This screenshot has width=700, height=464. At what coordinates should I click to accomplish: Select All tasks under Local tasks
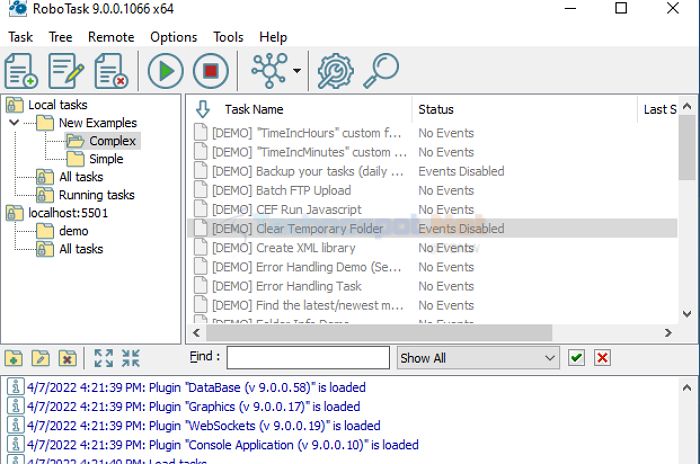(x=81, y=177)
